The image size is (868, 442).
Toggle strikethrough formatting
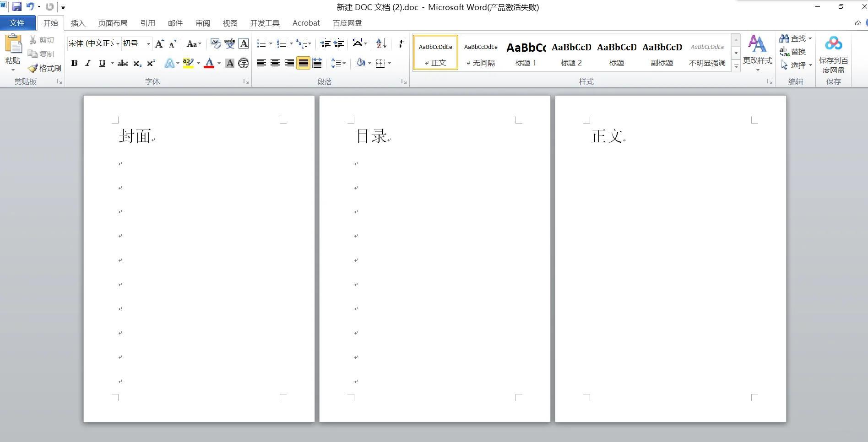pos(122,63)
